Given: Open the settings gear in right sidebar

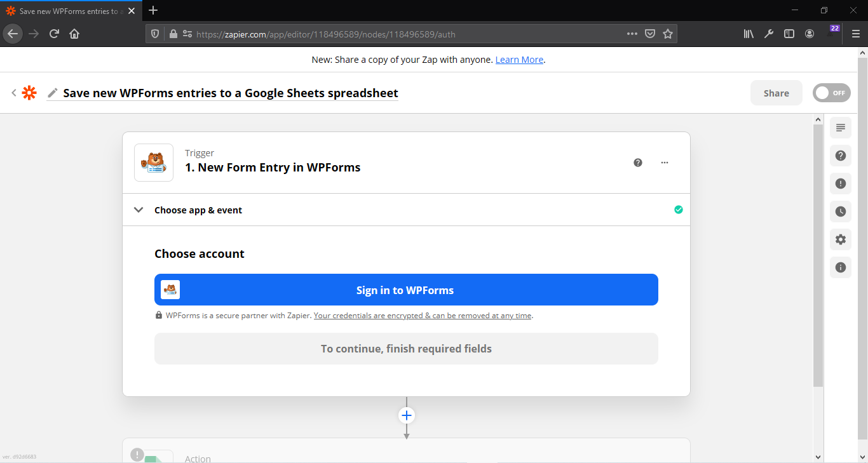Looking at the screenshot, I should 841,239.
